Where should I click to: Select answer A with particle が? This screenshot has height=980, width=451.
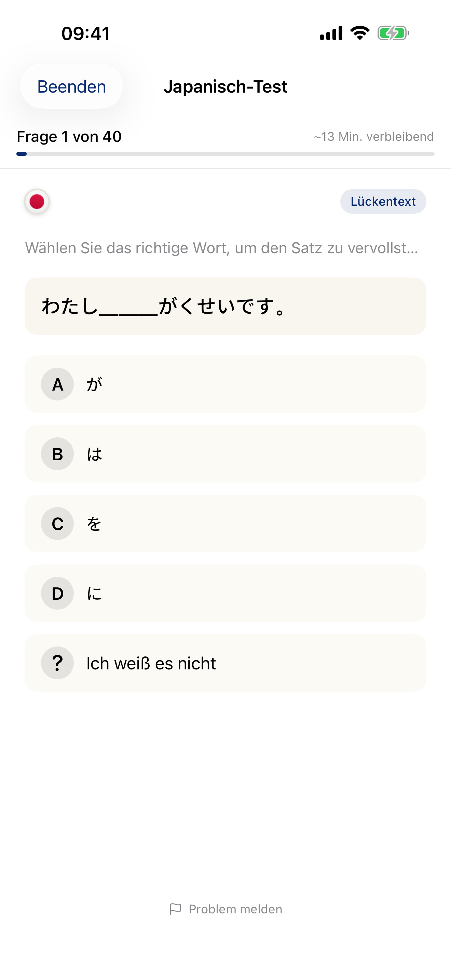(225, 384)
